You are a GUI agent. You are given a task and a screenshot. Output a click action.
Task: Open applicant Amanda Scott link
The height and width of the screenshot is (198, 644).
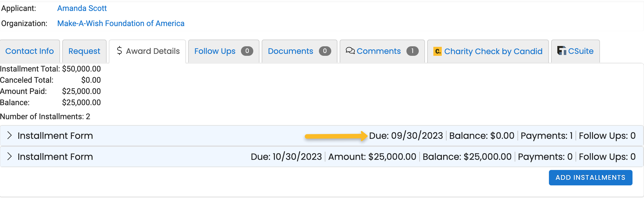[x=82, y=8]
